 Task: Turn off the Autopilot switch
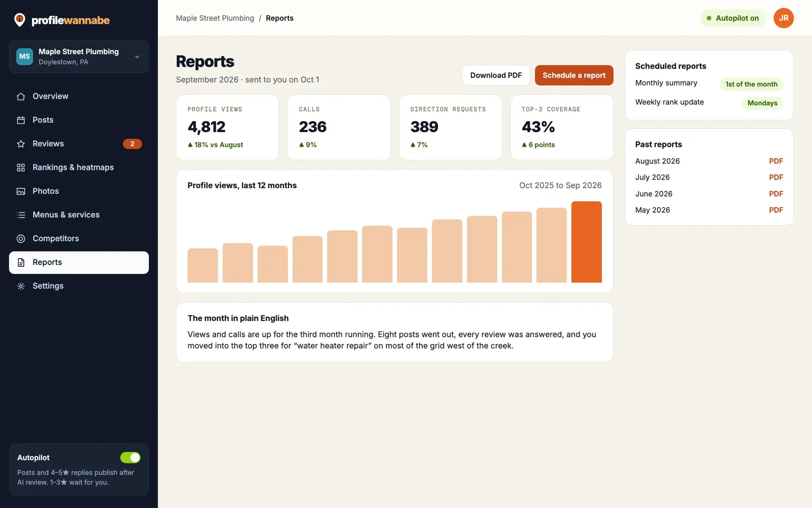click(x=130, y=458)
